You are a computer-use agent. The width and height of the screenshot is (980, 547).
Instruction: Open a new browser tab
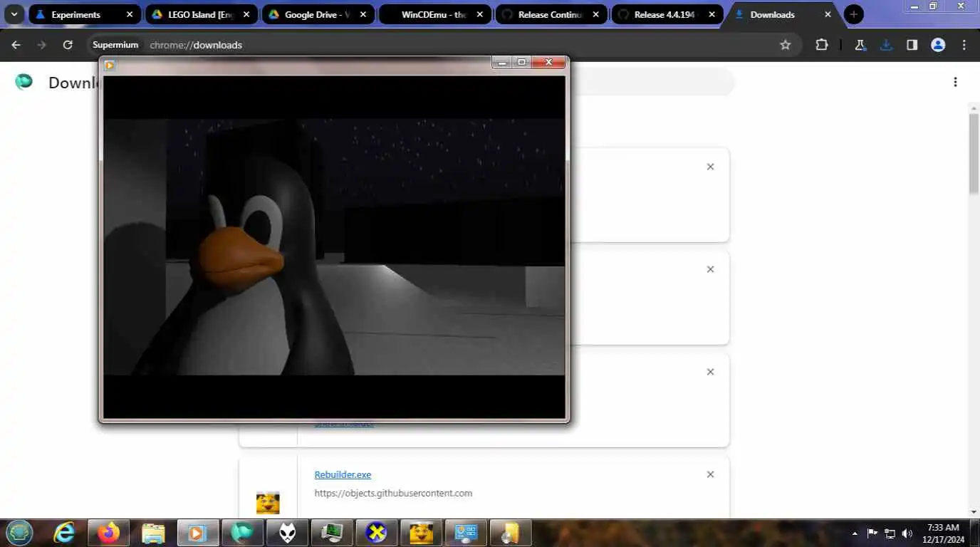tap(853, 14)
